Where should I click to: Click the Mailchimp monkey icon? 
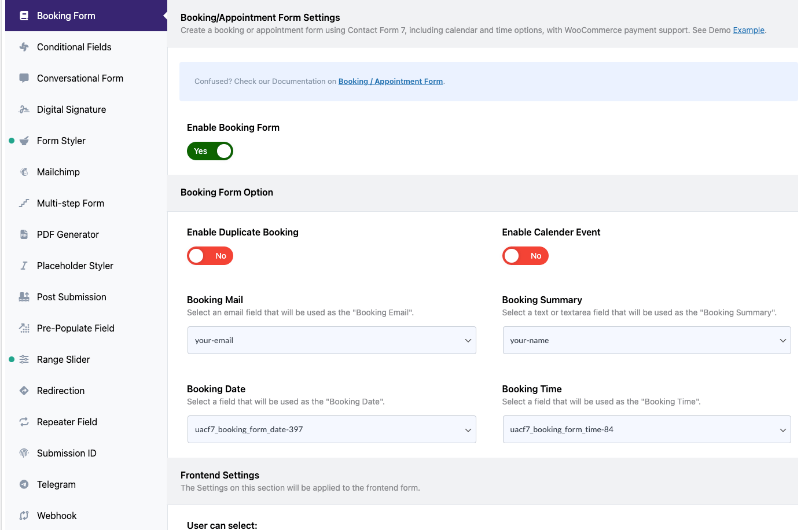pyautogui.click(x=24, y=172)
